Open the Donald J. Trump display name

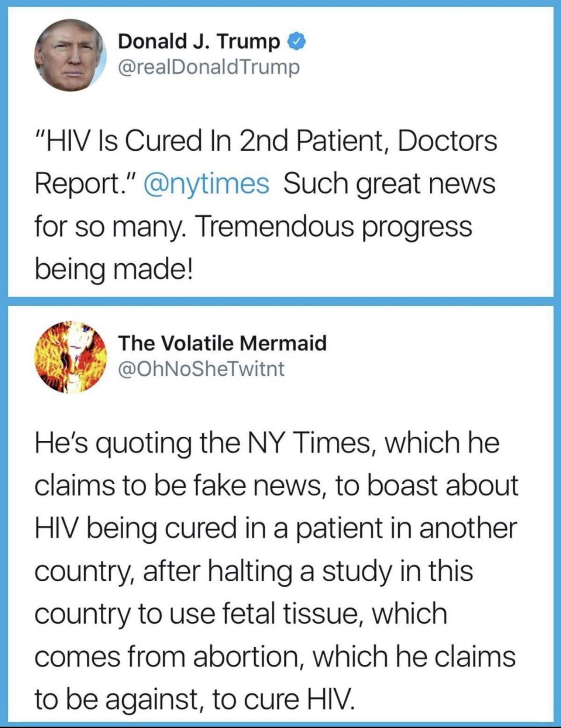(x=199, y=42)
